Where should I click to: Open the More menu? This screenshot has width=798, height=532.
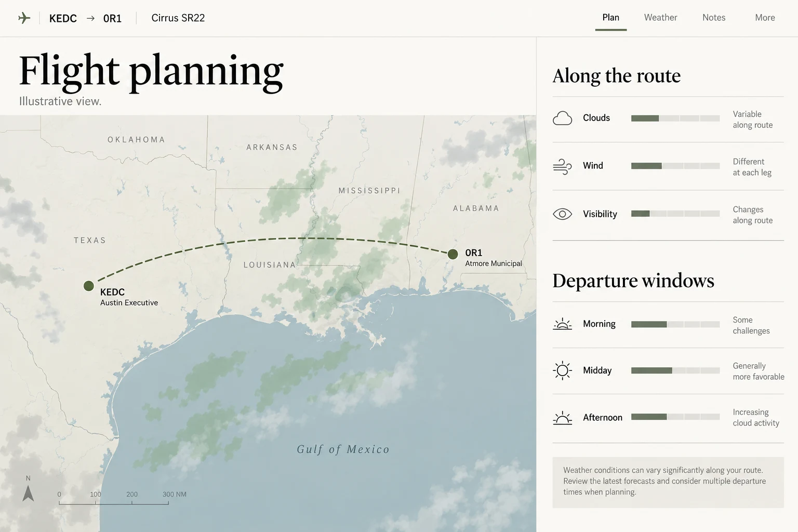(765, 18)
